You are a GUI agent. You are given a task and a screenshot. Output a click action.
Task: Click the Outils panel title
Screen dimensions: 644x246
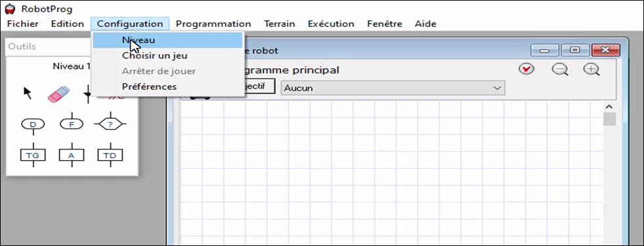pos(22,47)
